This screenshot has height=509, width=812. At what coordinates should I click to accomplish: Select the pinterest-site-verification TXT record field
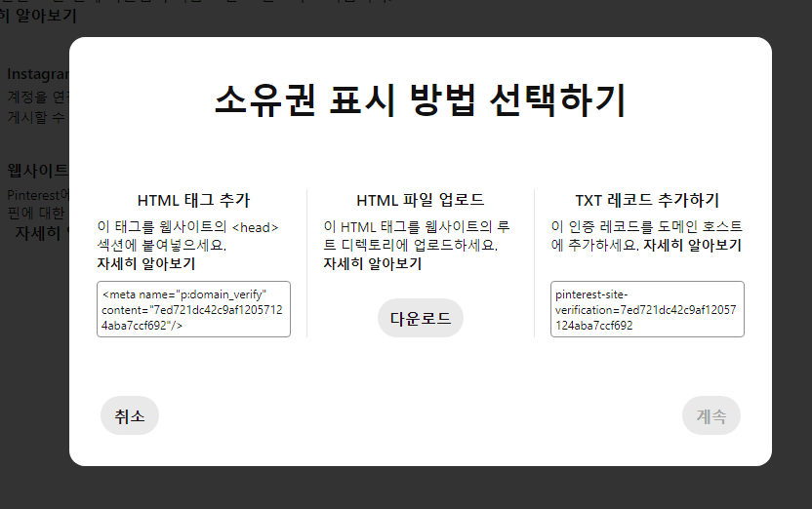pyautogui.click(x=647, y=309)
